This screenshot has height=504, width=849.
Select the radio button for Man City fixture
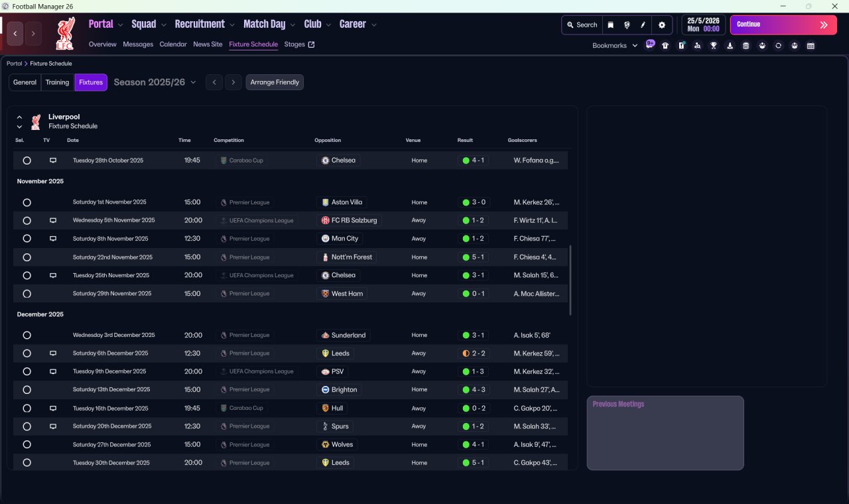tap(27, 239)
